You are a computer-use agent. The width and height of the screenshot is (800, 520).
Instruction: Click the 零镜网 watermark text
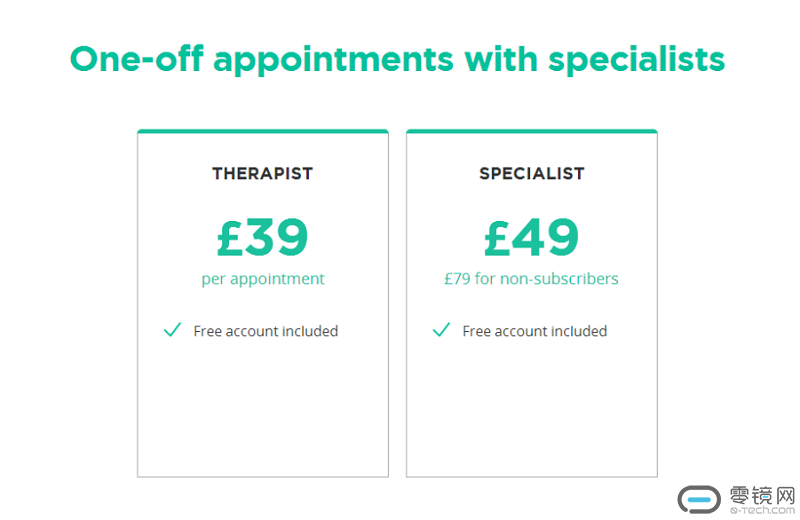762,494
